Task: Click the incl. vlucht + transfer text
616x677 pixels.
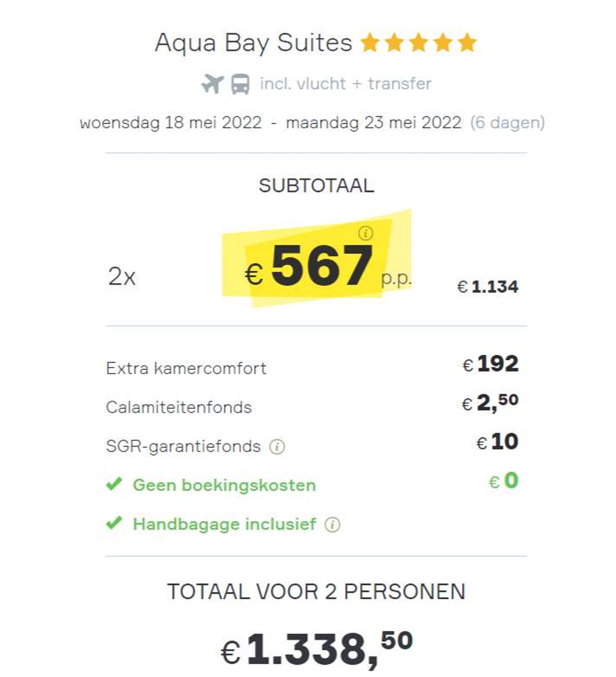Action: point(346,84)
